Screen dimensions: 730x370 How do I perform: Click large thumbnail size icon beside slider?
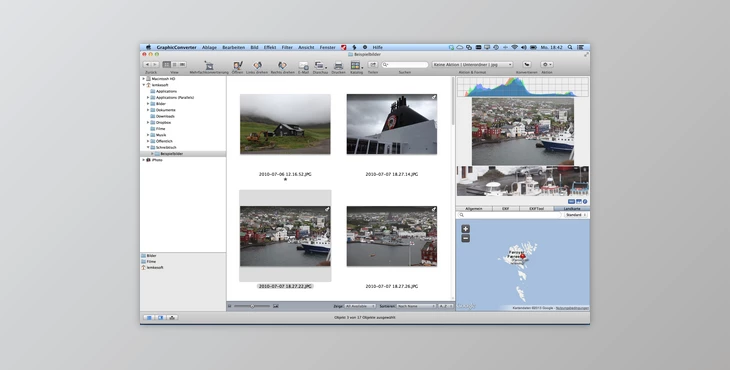[x=276, y=306]
